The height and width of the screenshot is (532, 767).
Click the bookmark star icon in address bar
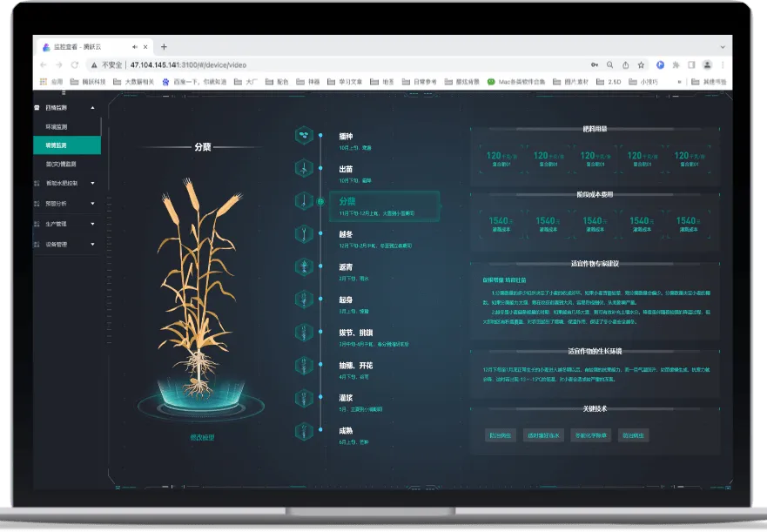641,64
